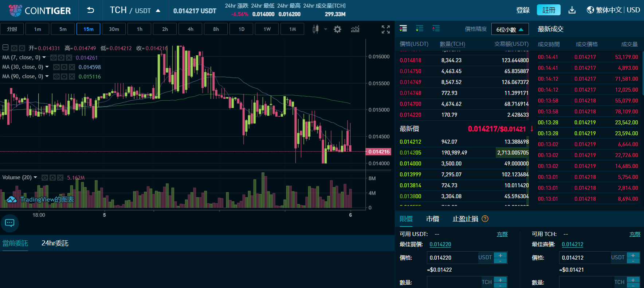Toggle visibility of MA 30 line
The width and height of the screenshot is (644, 288).
56,67
